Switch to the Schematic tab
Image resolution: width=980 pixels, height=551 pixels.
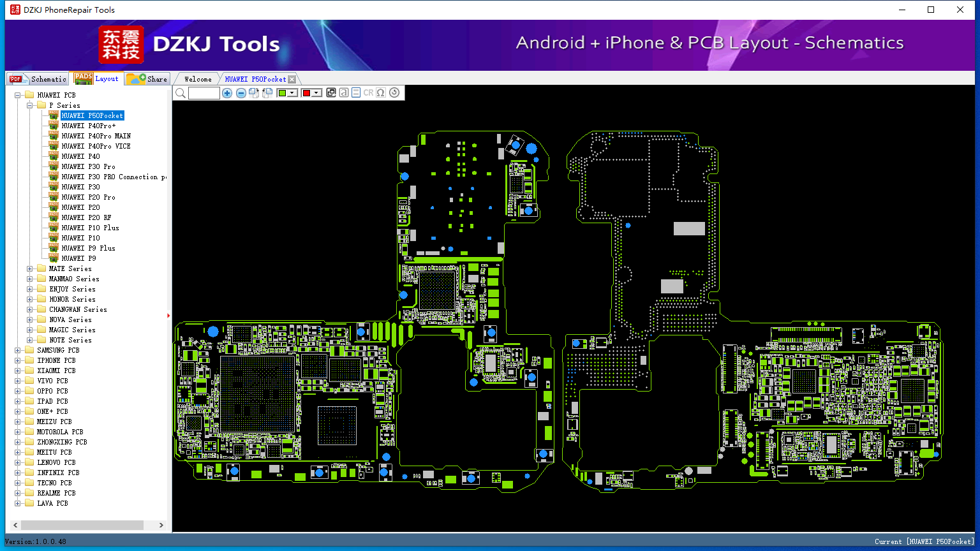pos(38,79)
